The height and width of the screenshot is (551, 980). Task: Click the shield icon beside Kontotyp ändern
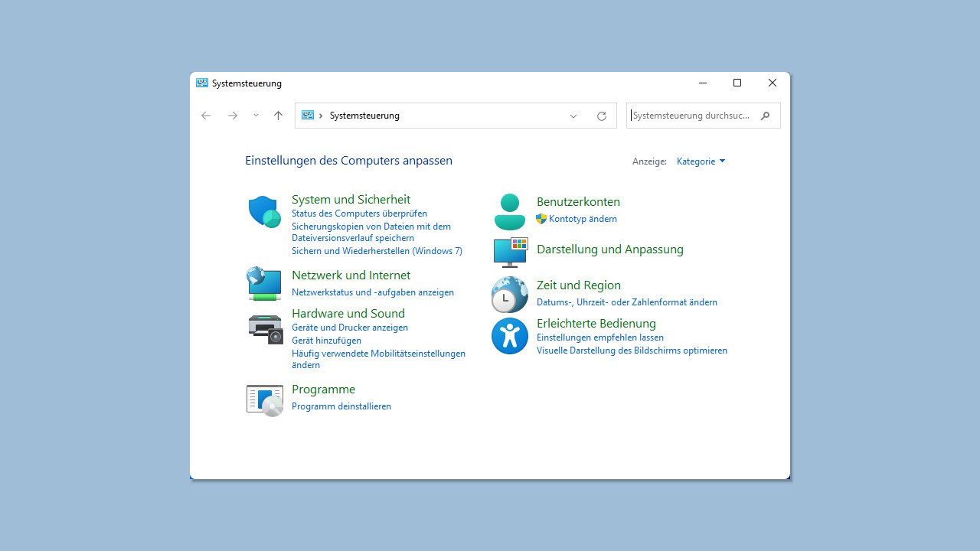[541, 219]
